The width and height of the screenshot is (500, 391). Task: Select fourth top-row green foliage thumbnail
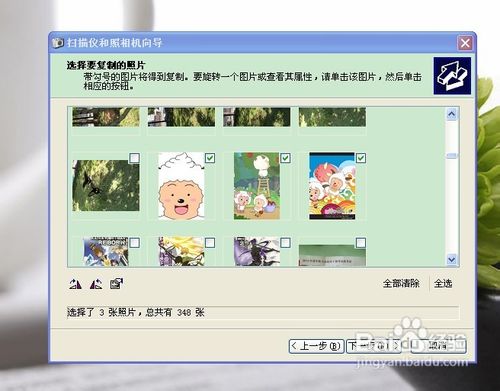click(332, 117)
